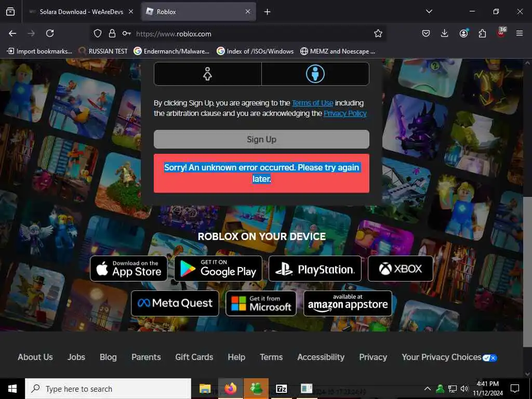
Task: Open the notifications action center
Action: pyautogui.click(x=515, y=389)
